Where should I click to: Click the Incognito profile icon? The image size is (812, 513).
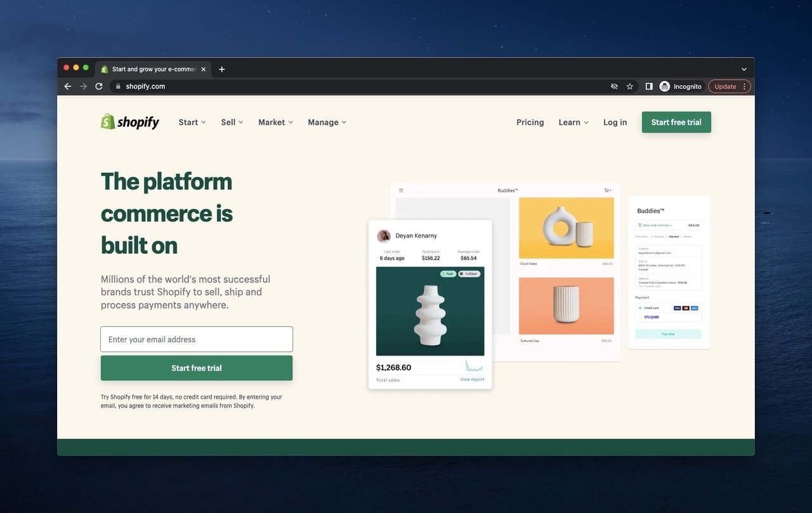665,86
